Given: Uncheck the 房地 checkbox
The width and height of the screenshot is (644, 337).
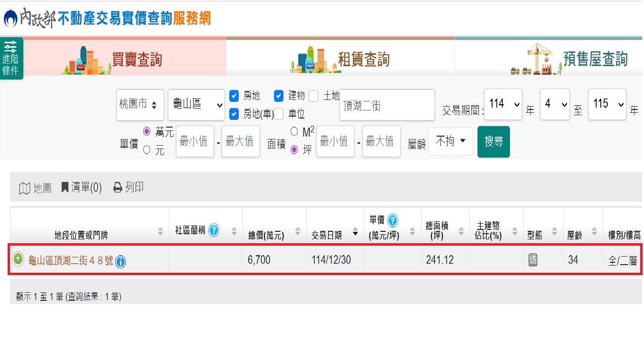Looking at the screenshot, I should [x=234, y=96].
